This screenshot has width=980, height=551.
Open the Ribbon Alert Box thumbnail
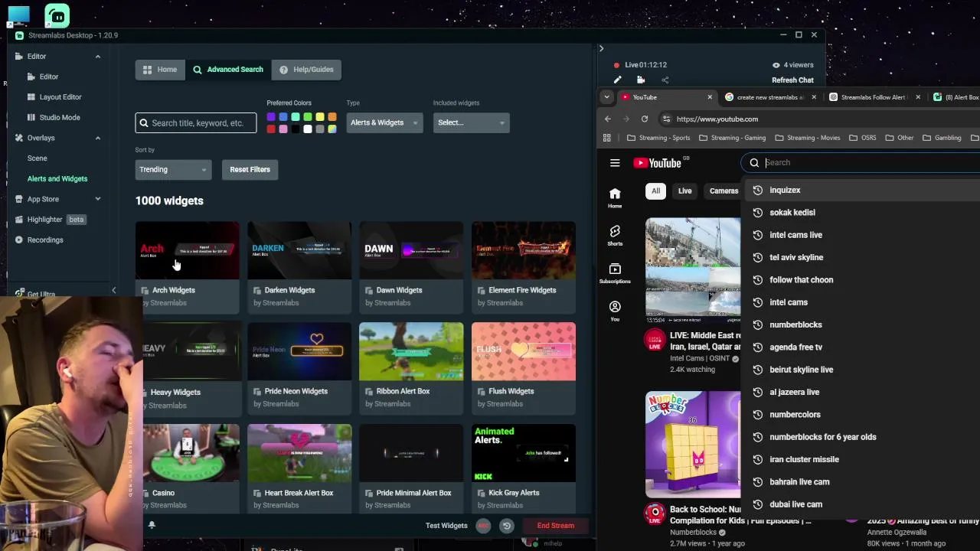click(x=411, y=351)
